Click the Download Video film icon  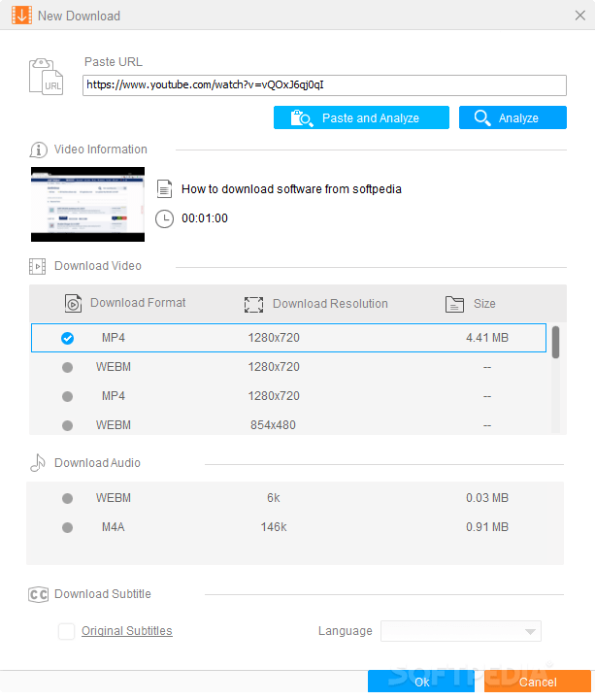pos(37,266)
